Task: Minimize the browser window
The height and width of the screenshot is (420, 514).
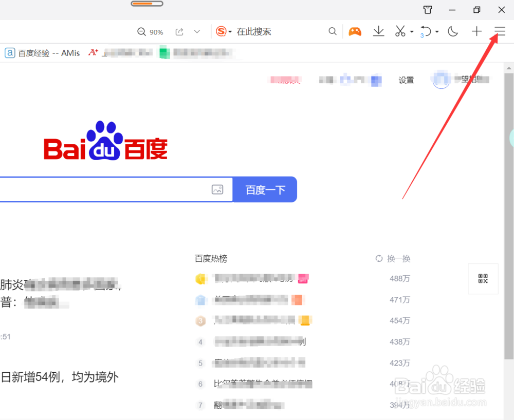Action: tap(452, 10)
